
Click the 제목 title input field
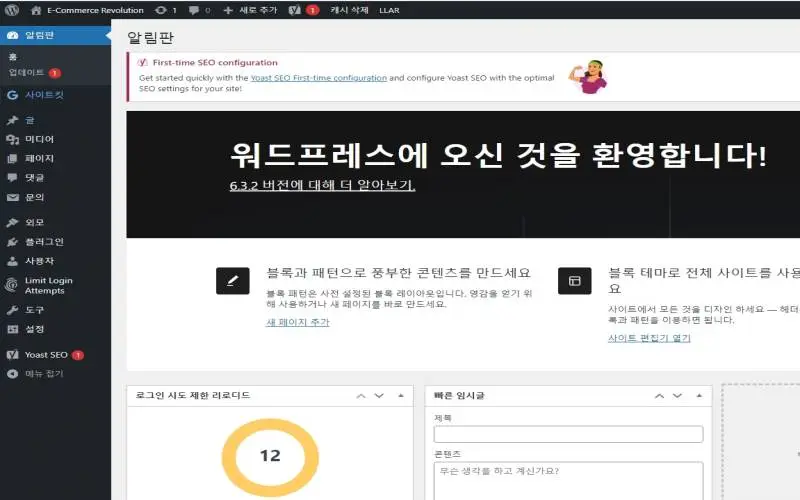tap(568, 434)
